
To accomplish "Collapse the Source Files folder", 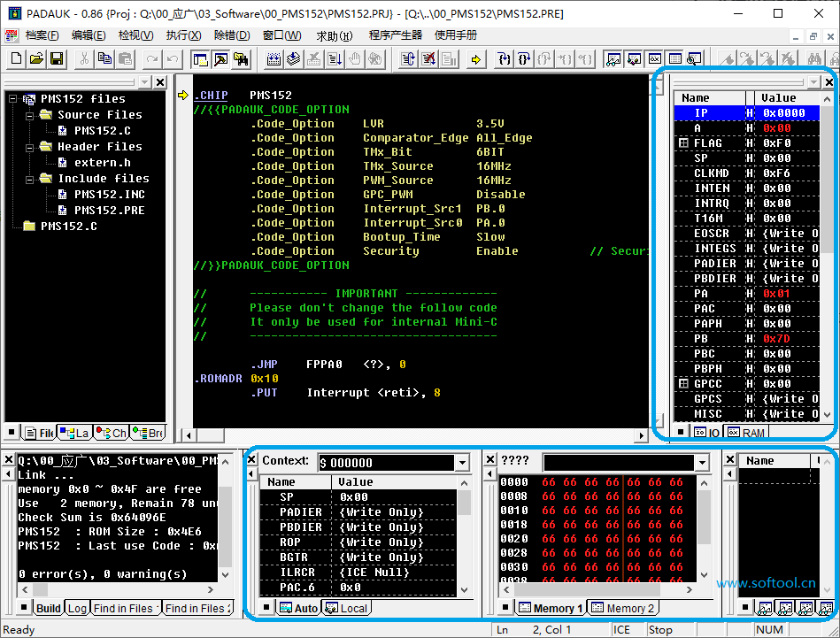I will (x=29, y=115).
